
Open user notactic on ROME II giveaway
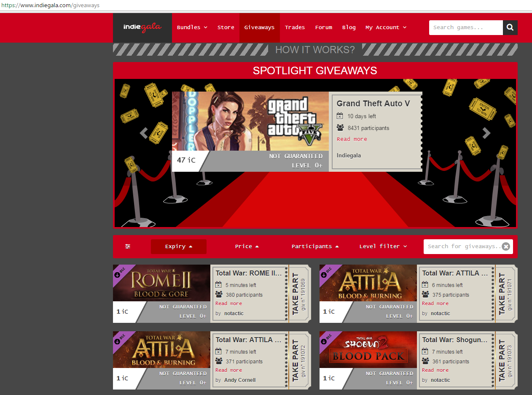point(234,314)
